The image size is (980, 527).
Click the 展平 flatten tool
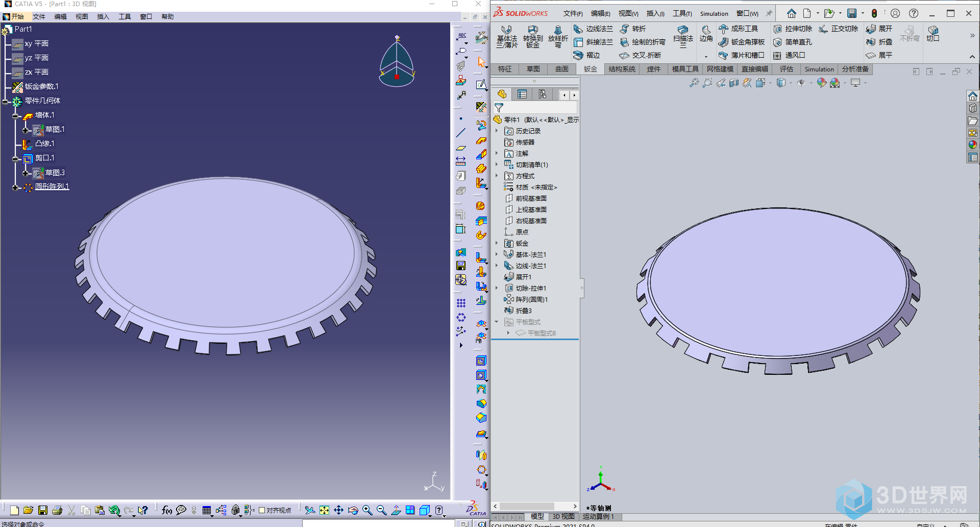tap(879, 55)
